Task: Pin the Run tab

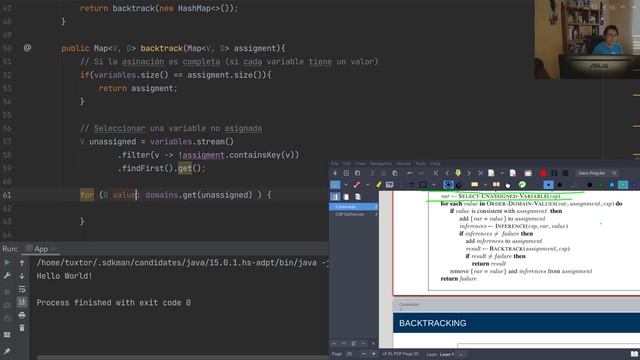Action: coord(7,351)
